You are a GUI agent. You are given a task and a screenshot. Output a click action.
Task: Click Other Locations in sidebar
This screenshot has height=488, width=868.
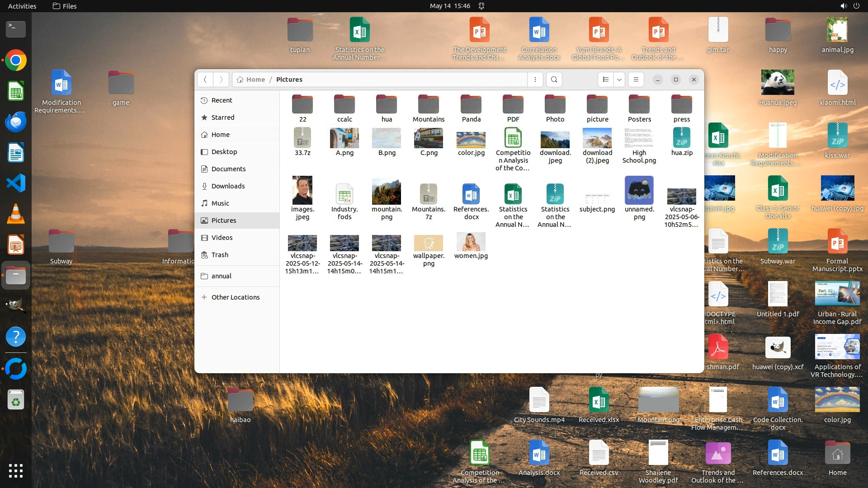[x=235, y=297]
